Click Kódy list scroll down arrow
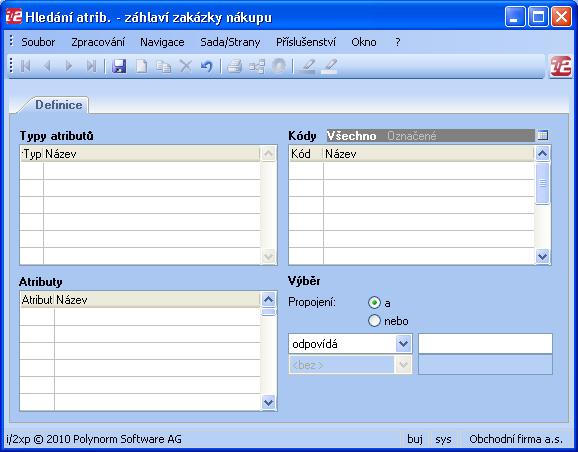Viewport: 578px width, 452px height. click(542, 256)
